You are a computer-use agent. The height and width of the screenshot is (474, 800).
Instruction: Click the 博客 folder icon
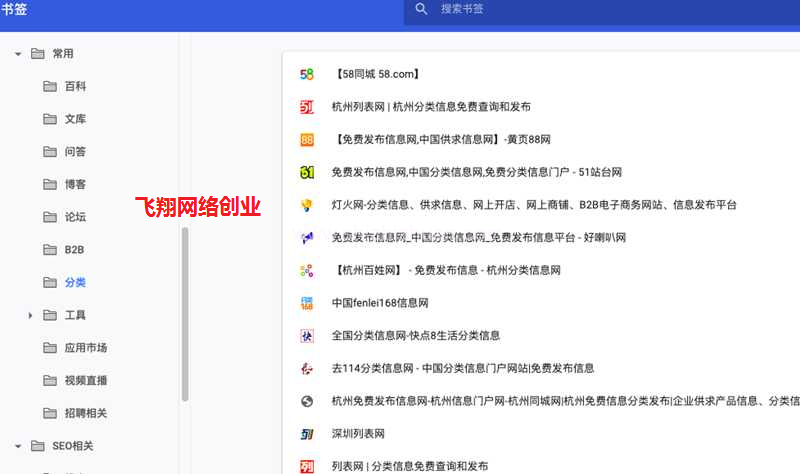[50, 184]
